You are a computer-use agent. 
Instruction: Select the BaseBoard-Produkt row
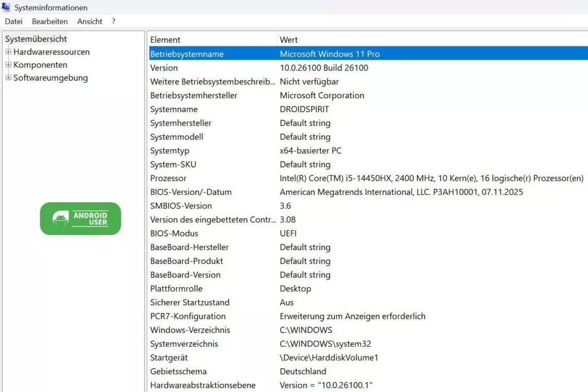pos(368,261)
